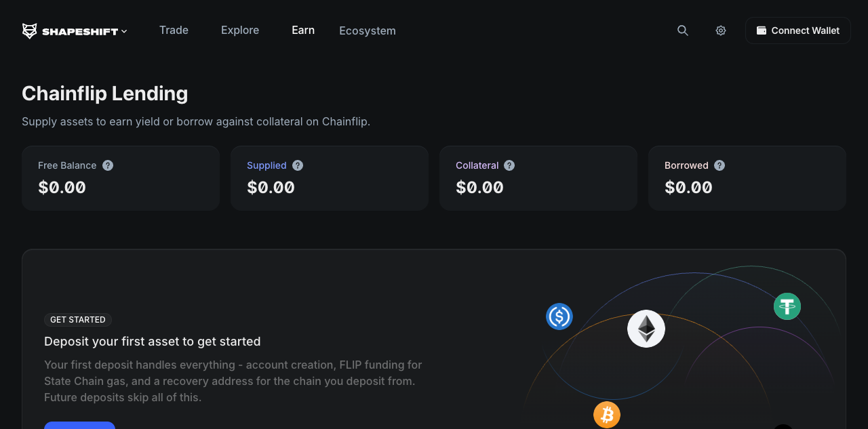Open settings gear icon

coord(721,30)
